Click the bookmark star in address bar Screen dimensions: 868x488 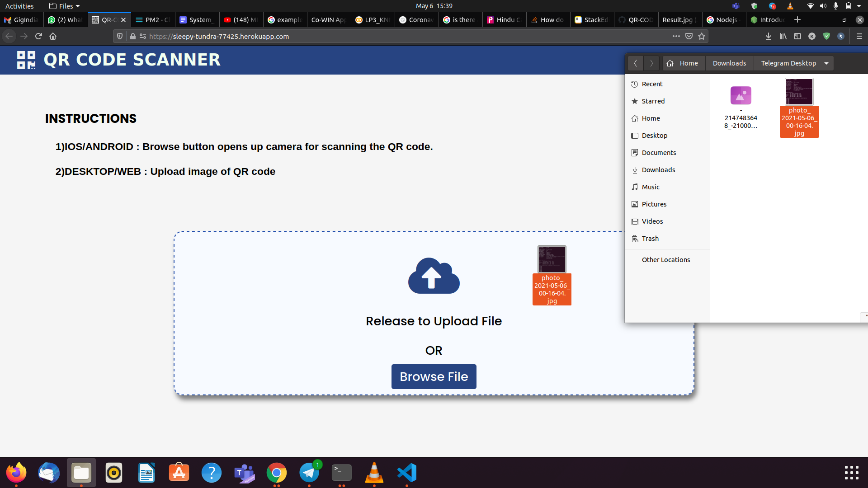pyautogui.click(x=702, y=36)
